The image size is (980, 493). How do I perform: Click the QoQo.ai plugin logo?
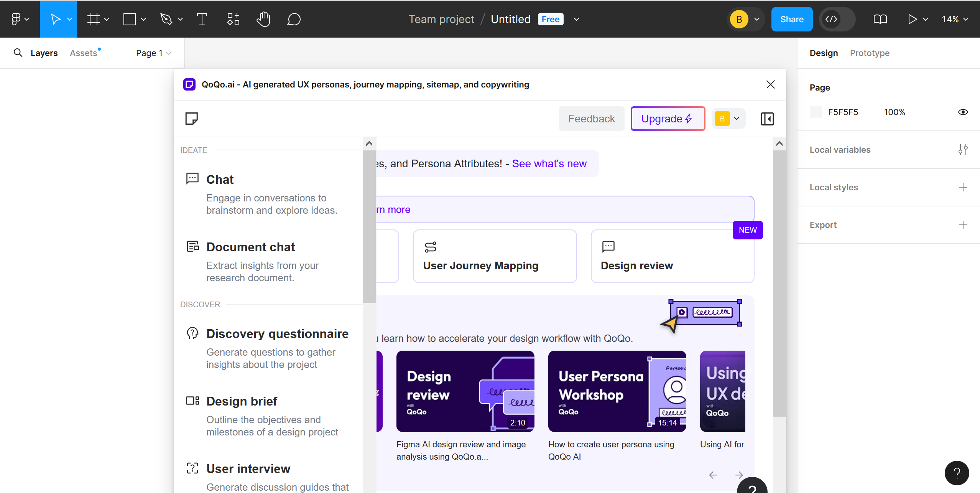[x=189, y=84]
